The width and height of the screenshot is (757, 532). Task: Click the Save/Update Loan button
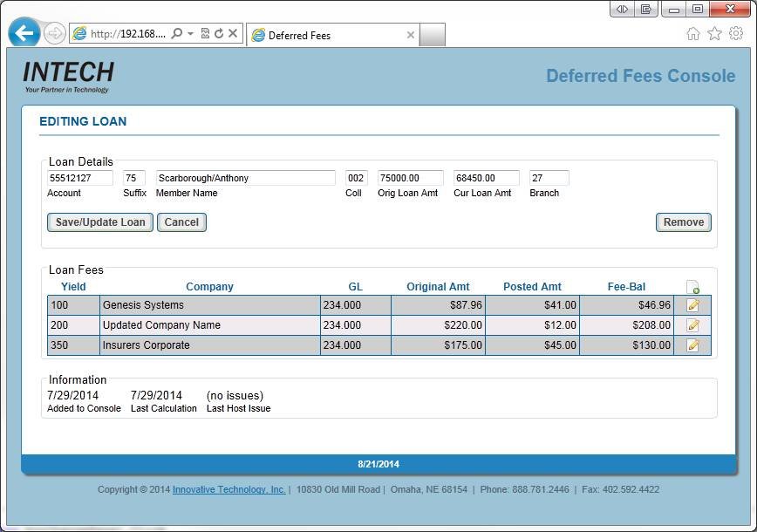[x=100, y=222]
